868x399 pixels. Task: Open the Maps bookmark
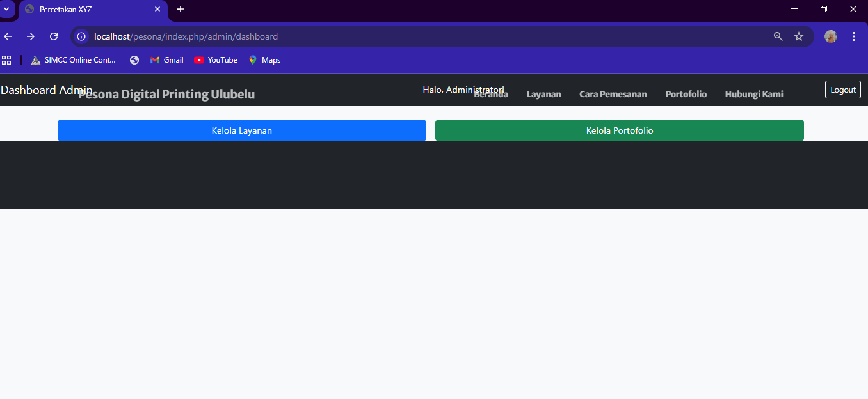pos(264,60)
